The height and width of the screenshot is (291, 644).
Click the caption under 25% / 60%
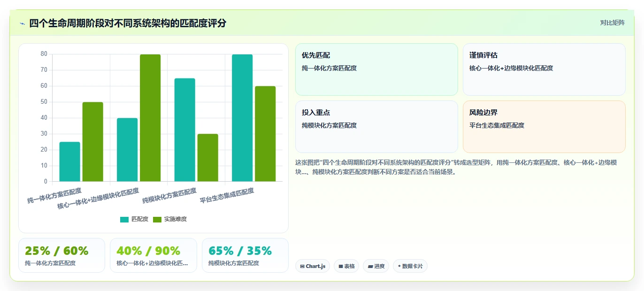point(50,263)
